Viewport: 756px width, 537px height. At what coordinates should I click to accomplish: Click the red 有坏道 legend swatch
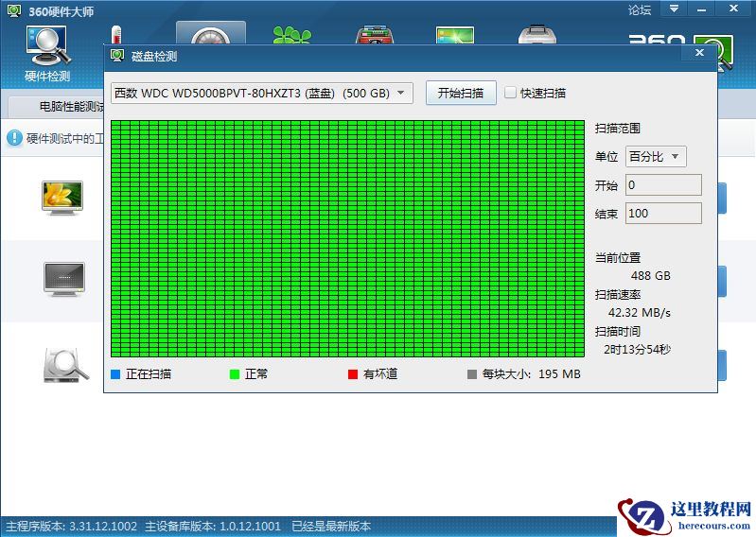353,374
